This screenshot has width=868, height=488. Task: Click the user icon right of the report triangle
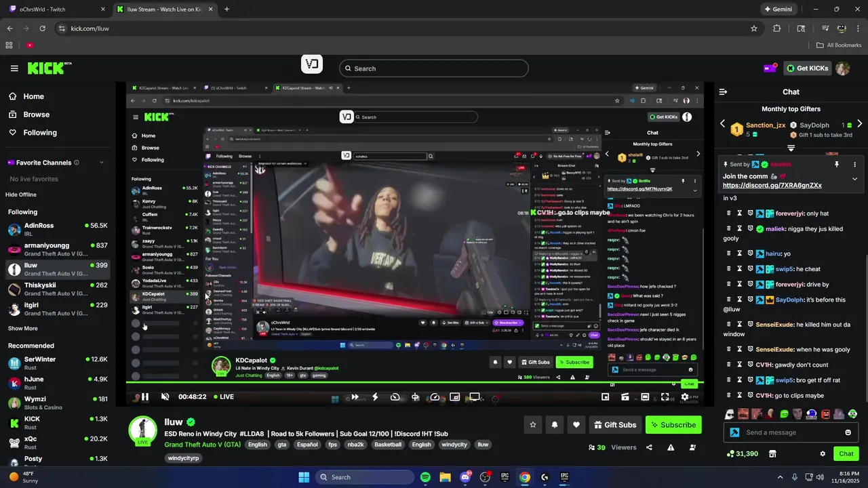click(692, 447)
